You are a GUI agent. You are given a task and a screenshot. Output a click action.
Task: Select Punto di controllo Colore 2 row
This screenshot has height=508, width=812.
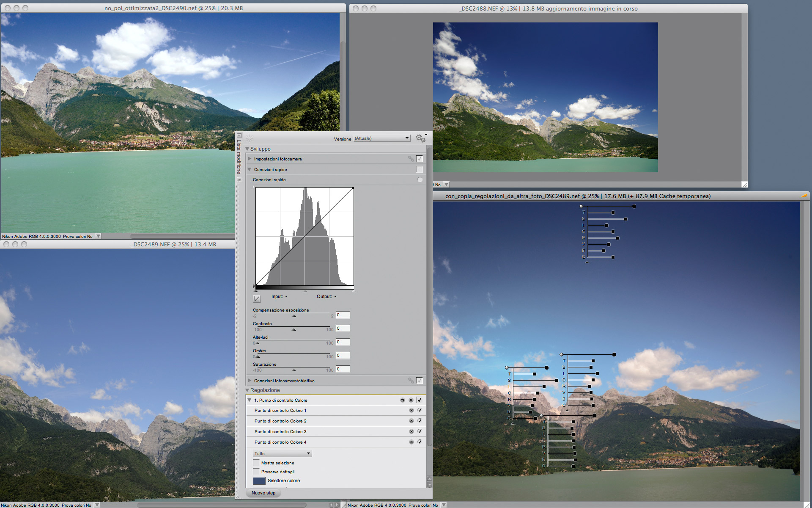click(x=336, y=421)
